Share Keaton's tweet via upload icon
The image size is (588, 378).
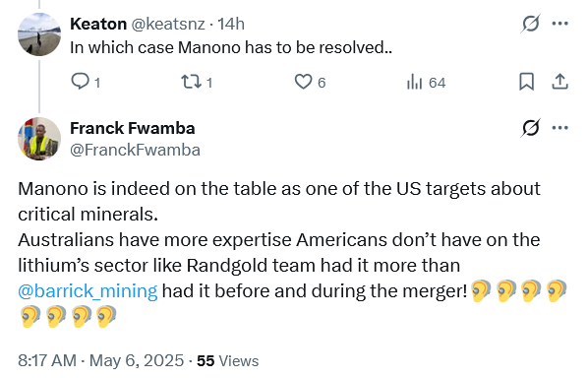click(x=559, y=82)
